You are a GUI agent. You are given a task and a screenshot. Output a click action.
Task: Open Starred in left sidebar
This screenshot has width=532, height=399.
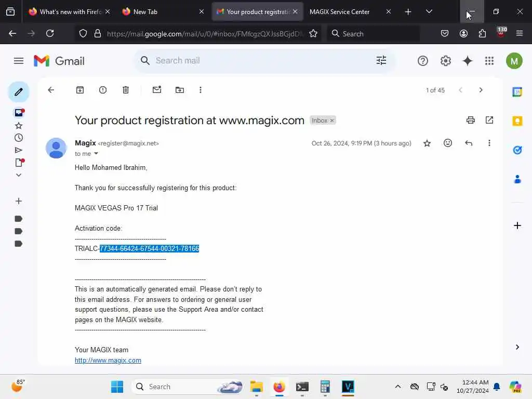[x=19, y=126]
